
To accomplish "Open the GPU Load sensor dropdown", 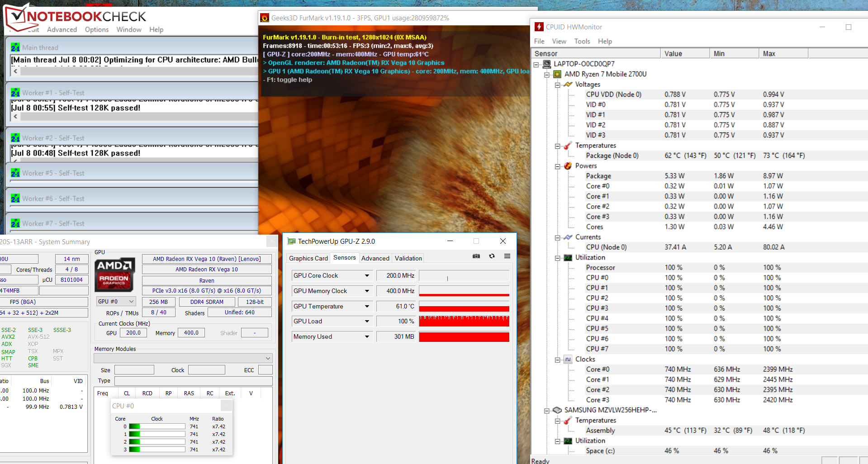I will coord(367,322).
